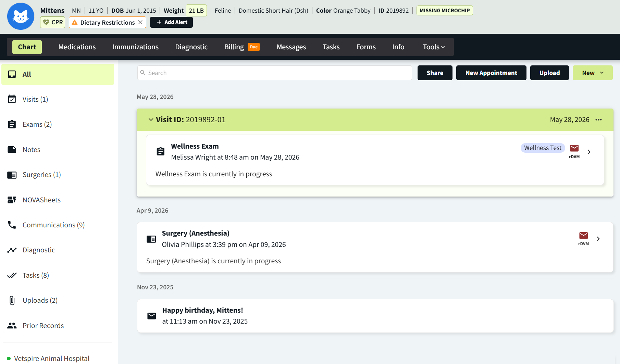Select the All inbox icon in sidebar

[x=12, y=74]
